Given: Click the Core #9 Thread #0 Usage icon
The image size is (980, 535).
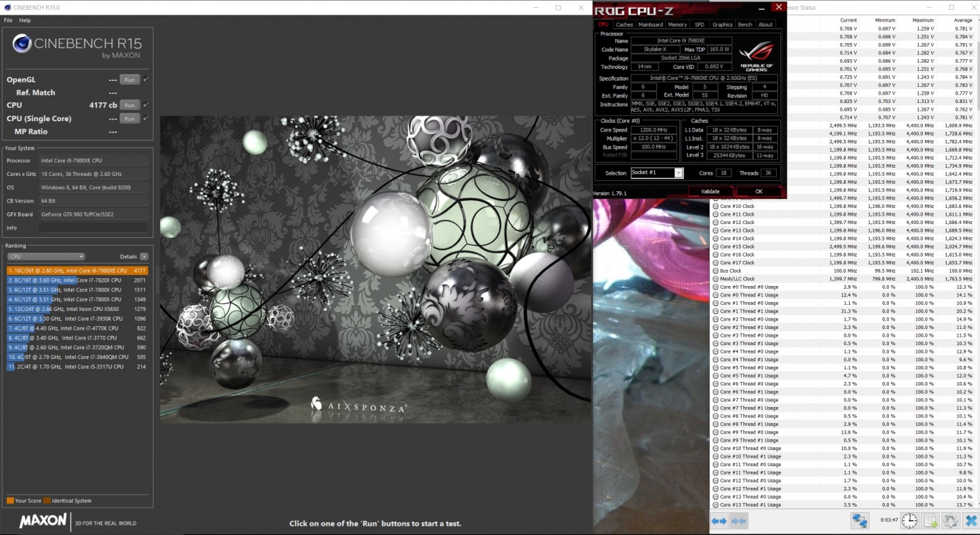Looking at the screenshot, I should (x=716, y=432).
